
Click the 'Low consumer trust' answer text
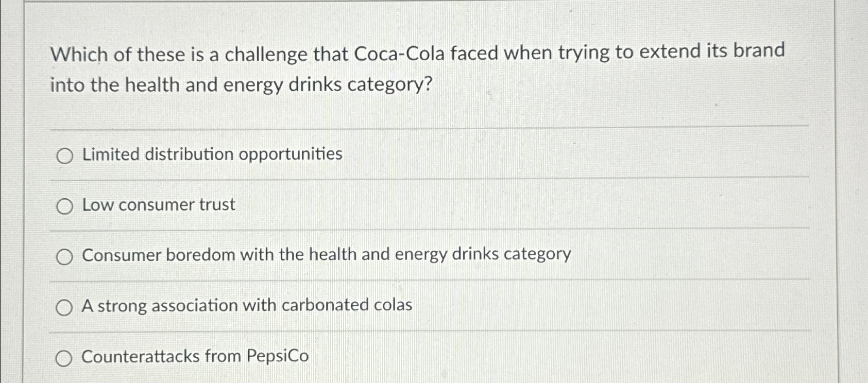click(158, 205)
